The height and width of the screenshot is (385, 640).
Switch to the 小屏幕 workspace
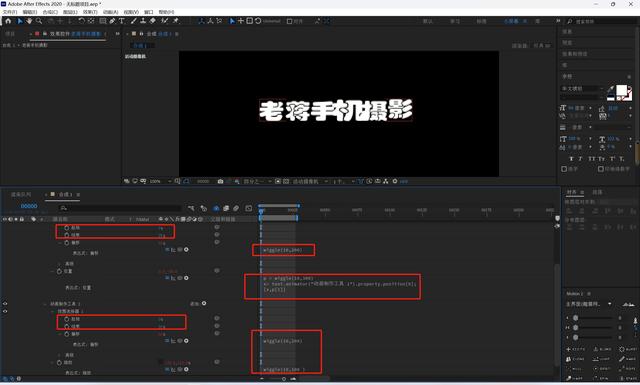coord(511,21)
